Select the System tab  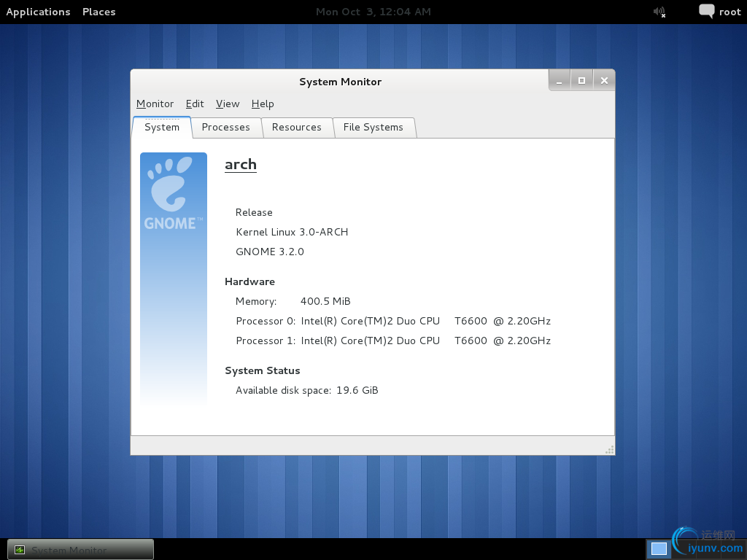[162, 127]
